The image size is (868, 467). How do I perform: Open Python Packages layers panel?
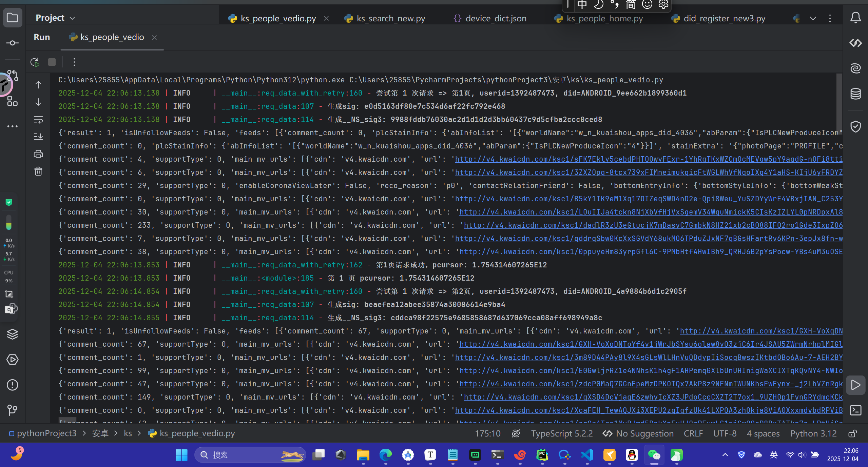point(13,334)
